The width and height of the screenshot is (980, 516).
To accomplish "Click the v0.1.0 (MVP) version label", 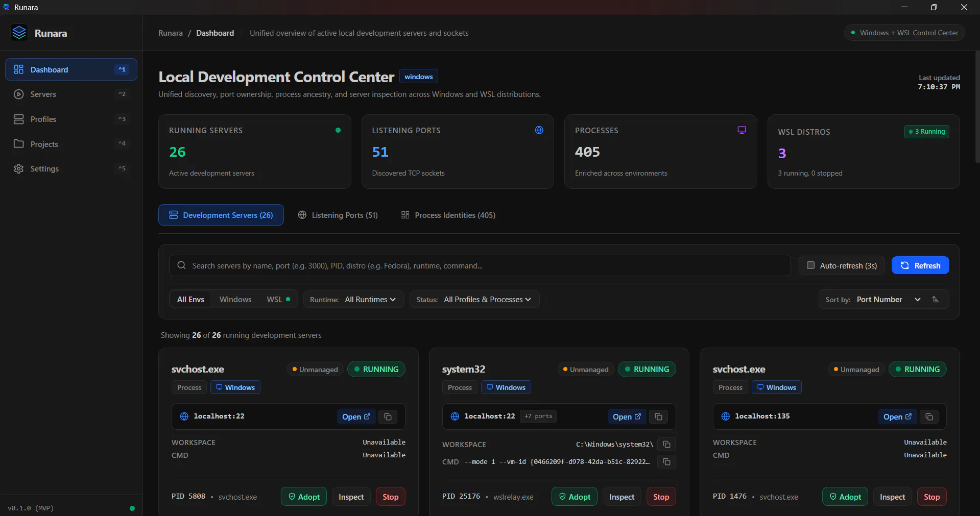I will [x=31, y=508].
